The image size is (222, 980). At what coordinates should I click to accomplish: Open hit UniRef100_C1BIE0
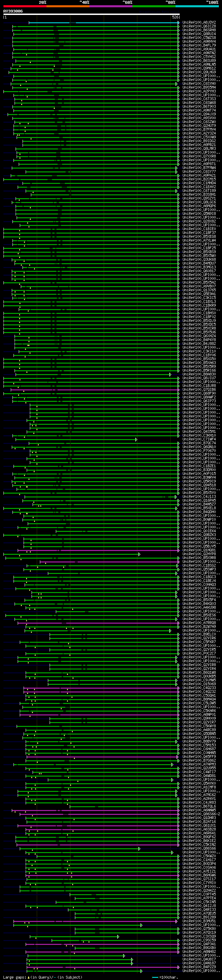point(199,229)
